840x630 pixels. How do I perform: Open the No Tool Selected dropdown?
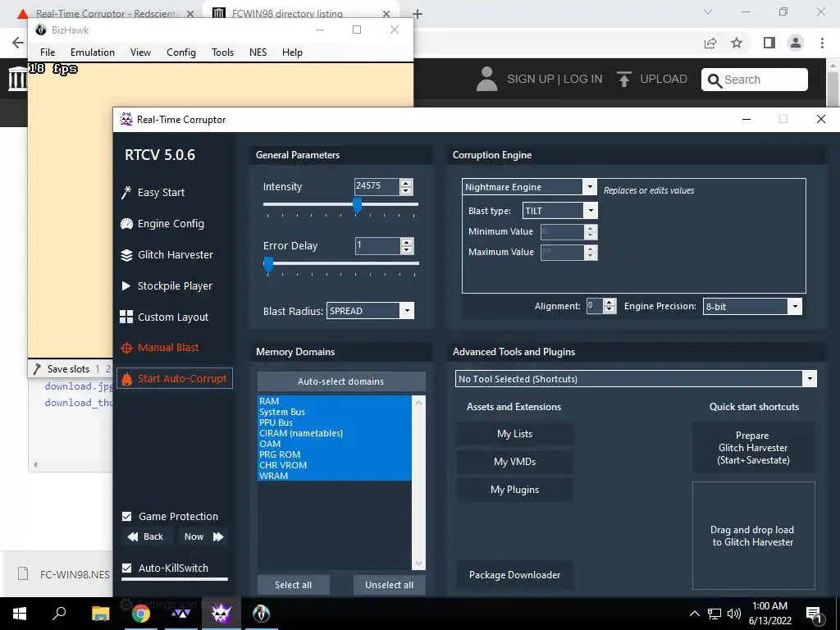(x=810, y=379)
